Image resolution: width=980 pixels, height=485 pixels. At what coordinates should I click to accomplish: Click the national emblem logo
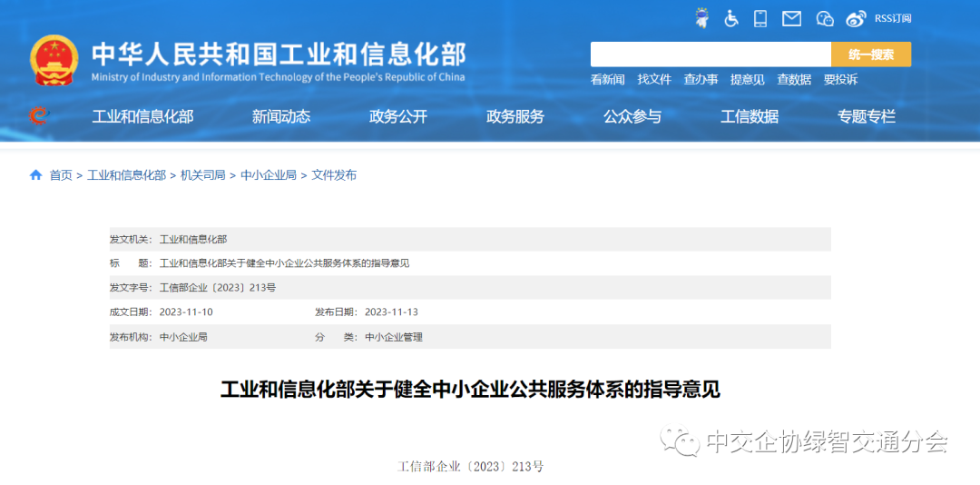(x=54, y=61)
